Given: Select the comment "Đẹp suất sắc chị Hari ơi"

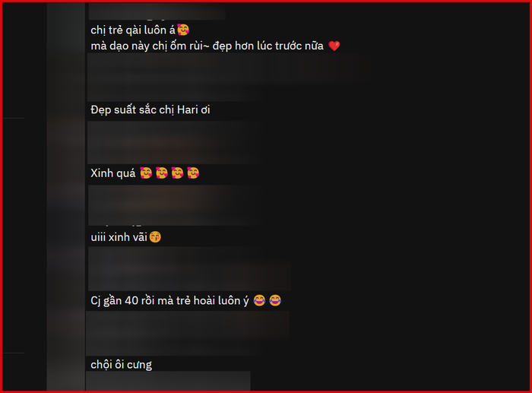Looking at the screenshot, I should click(x=150, y=109).
